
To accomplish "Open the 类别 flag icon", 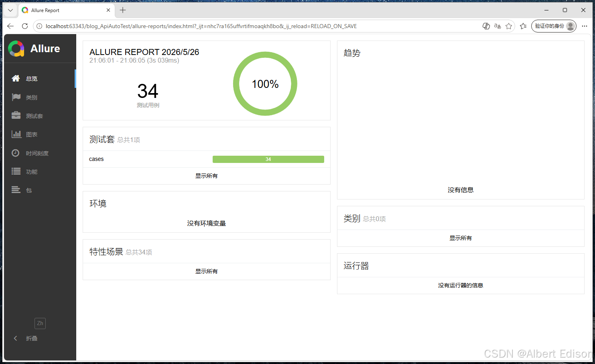I will pyautogui.click(x=16, y=97).
